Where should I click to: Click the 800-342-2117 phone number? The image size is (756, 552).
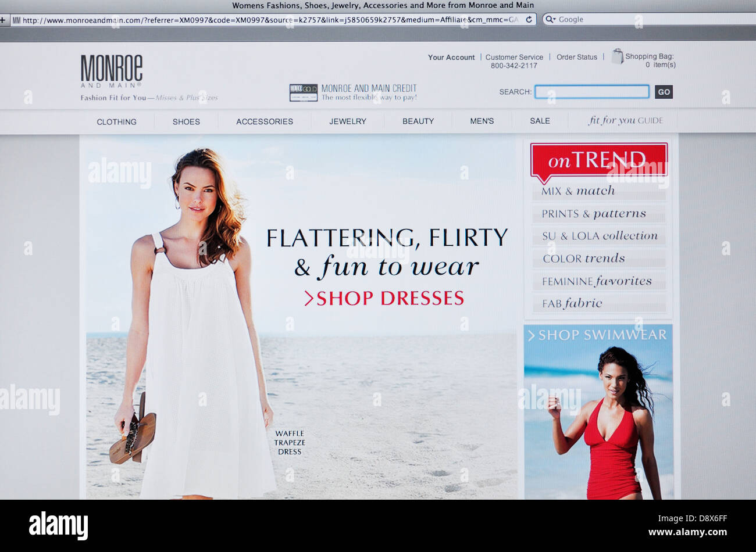click(x=514, y=66)
